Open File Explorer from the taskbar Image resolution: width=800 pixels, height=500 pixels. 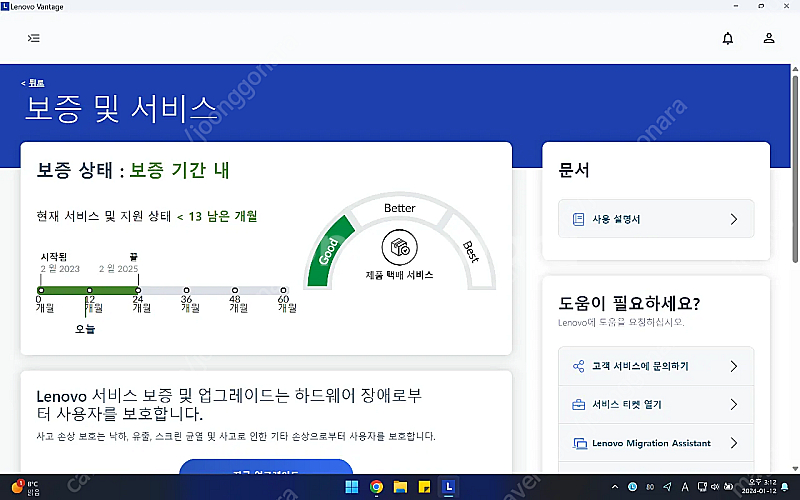pos(401,487)
